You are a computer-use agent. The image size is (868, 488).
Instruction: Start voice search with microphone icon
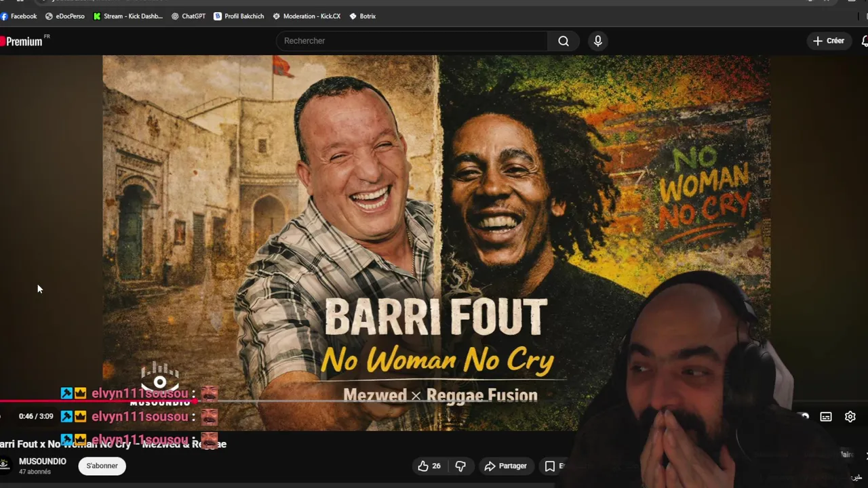coord(597,41)
